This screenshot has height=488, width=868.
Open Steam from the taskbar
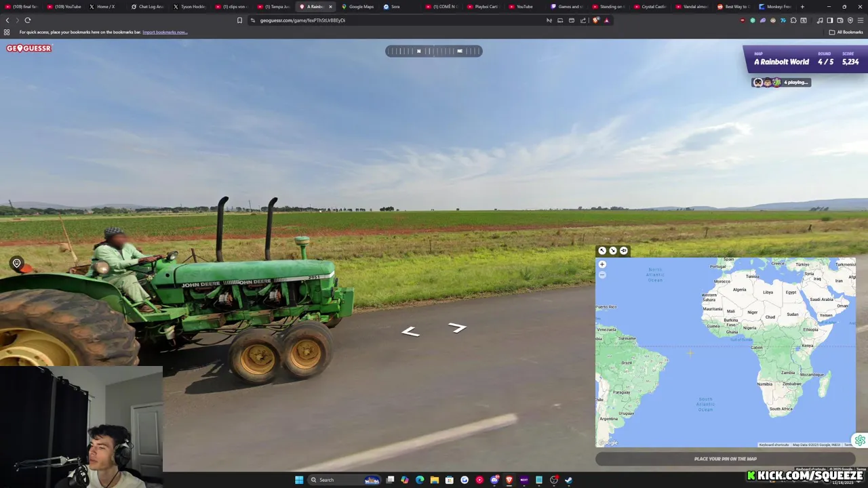568,480
